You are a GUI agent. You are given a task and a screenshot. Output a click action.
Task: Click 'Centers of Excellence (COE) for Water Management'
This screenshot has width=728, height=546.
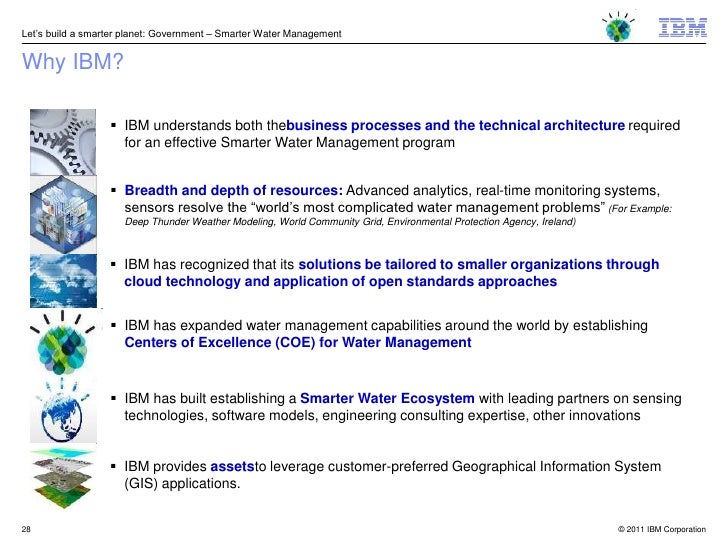pos(298,342)
